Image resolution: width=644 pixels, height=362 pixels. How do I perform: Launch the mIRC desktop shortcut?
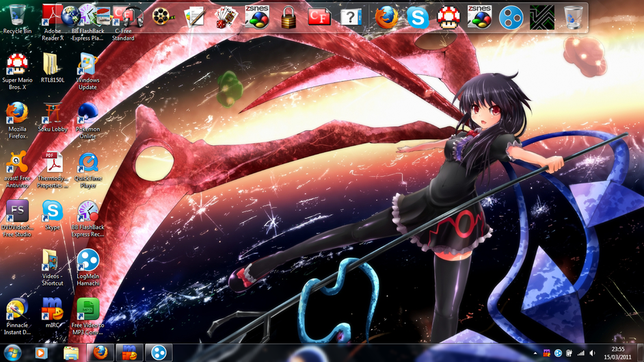tap(52, 310)
